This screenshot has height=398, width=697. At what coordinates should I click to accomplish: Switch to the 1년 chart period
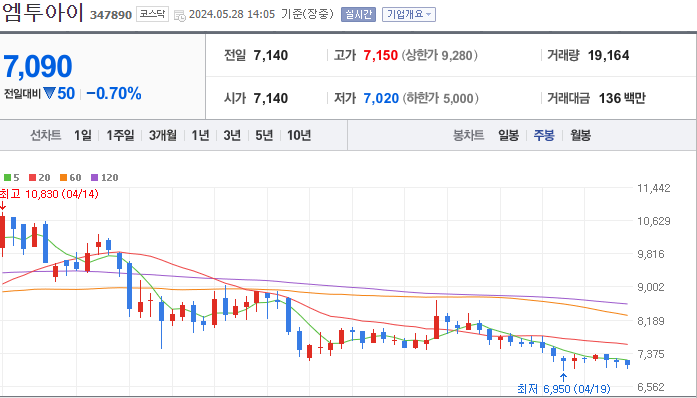click(200, 135)
